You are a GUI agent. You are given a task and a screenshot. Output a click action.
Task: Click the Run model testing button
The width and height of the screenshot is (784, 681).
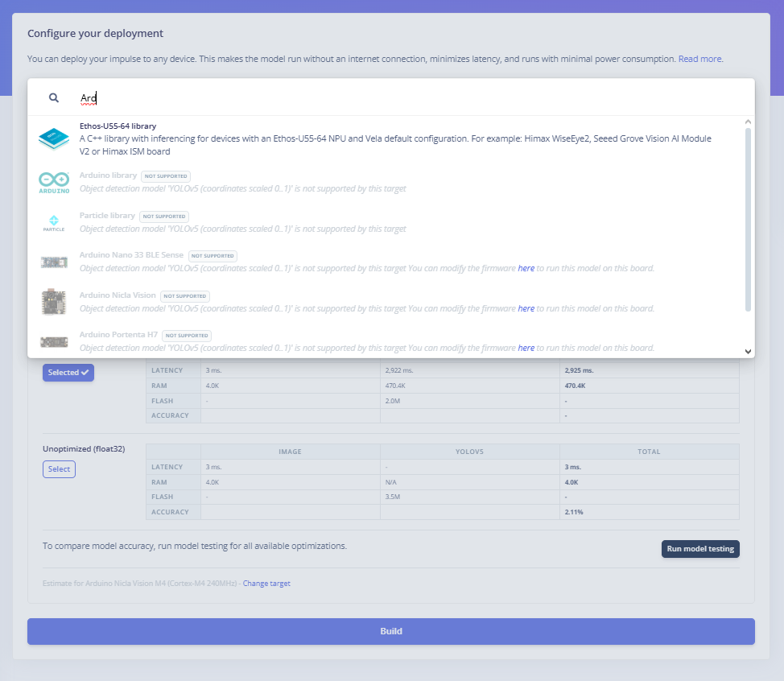700,549
